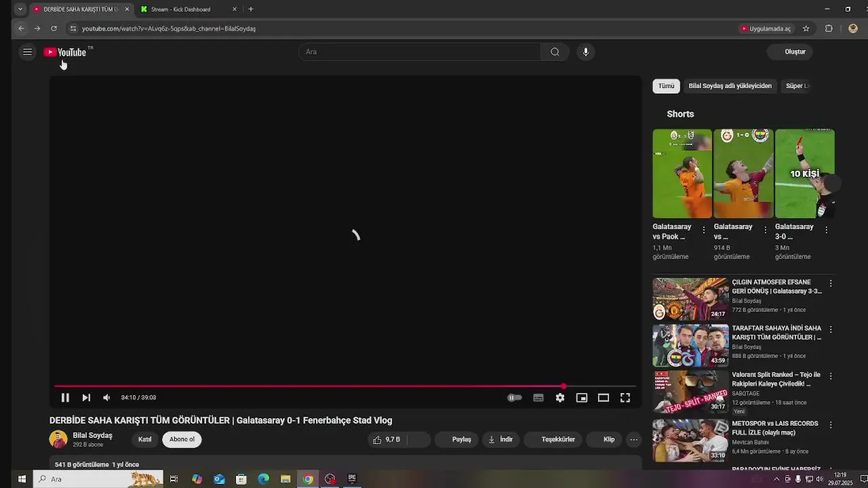This screenshot has width=868, height=488.
Task: Open 'TARAFTAR SAHAYA İNDİ' video thumbnail
Action: [x=690, y=346]
